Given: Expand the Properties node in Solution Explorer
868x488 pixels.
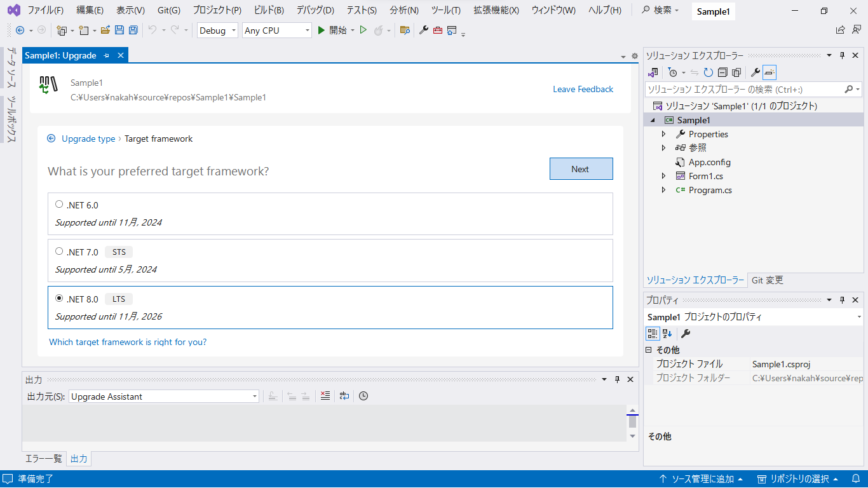Looking at the screenshot, I should [663, 134].
